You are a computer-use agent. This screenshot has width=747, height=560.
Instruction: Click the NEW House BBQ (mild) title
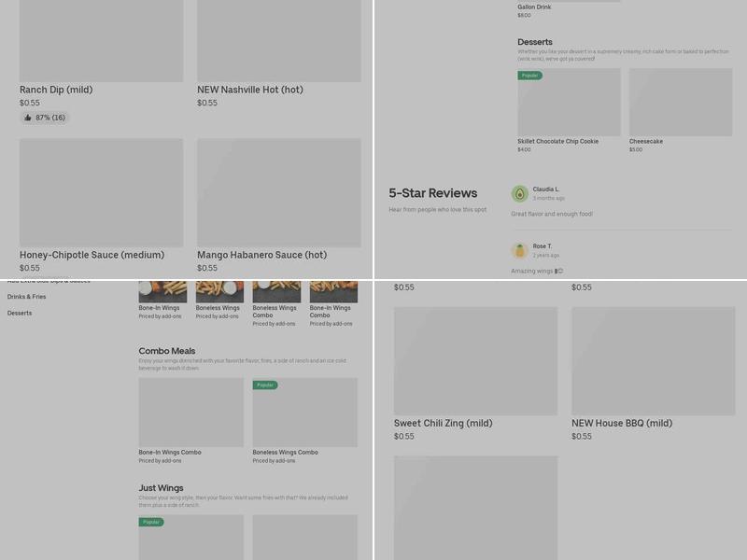click(622, 423)
